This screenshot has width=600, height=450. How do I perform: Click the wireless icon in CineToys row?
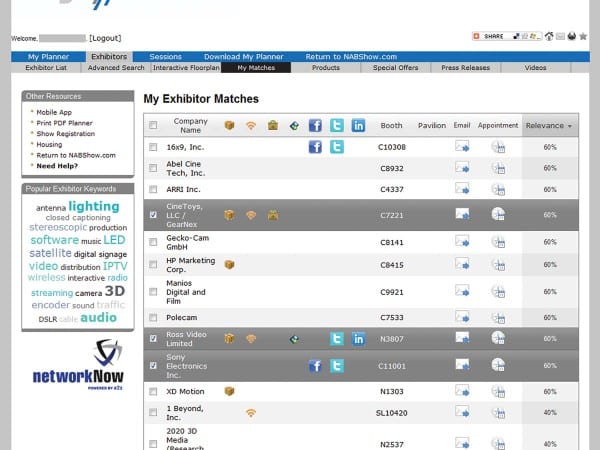click(251, 215)
